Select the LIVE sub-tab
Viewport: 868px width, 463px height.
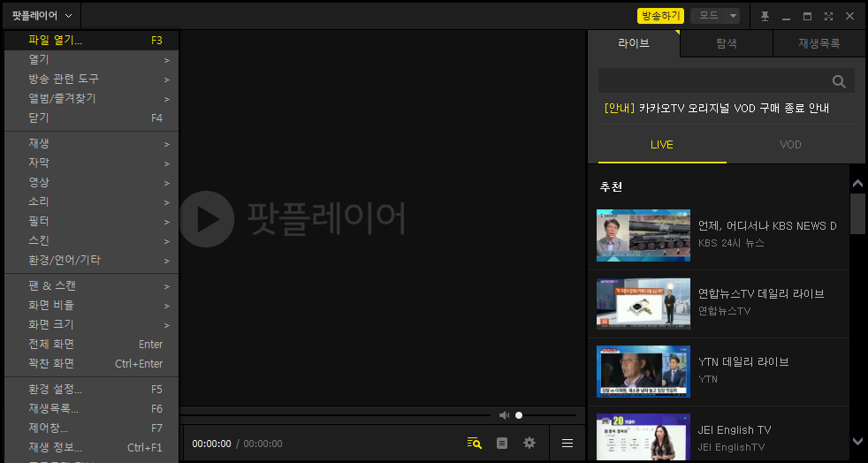662,145
